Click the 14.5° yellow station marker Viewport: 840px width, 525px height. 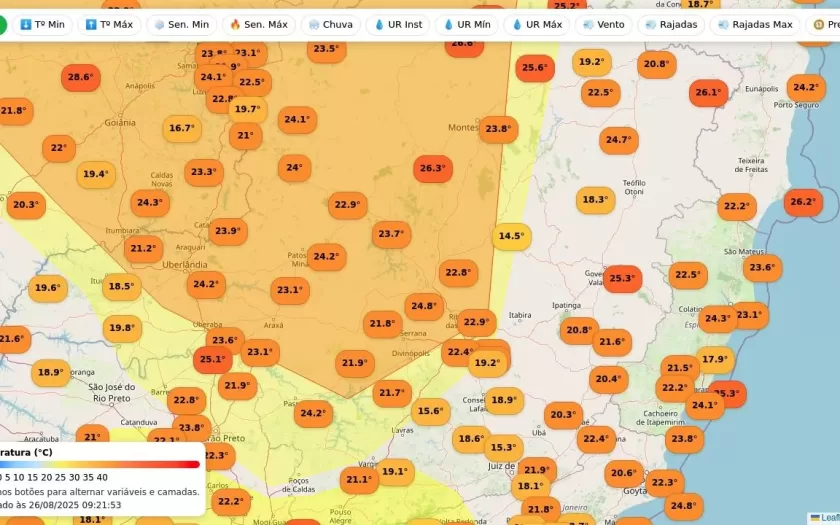pyautogui.click(x=511, y=236)
